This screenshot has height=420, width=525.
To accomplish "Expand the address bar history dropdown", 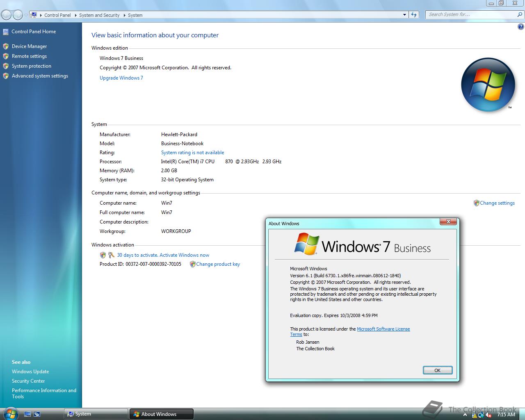I will 405,15.
